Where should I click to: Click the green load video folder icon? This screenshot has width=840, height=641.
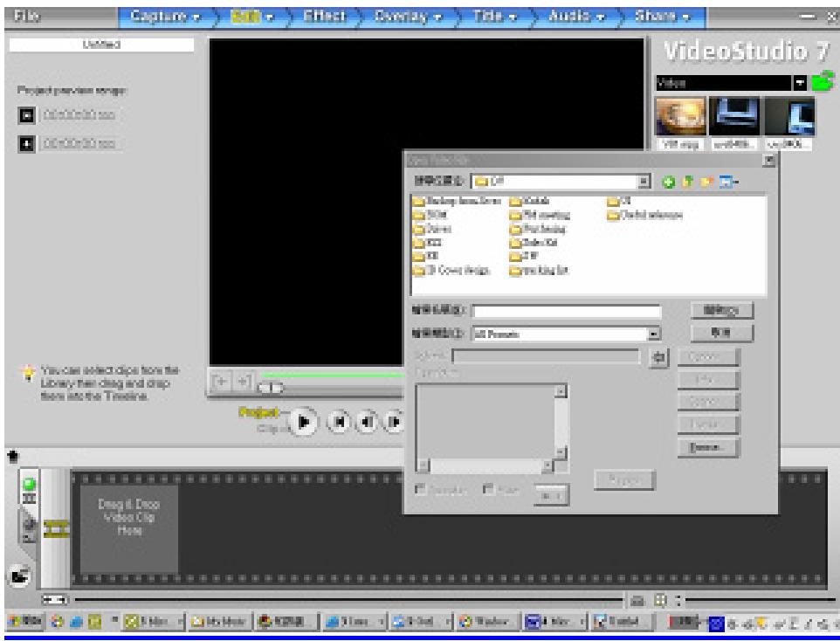823,81
